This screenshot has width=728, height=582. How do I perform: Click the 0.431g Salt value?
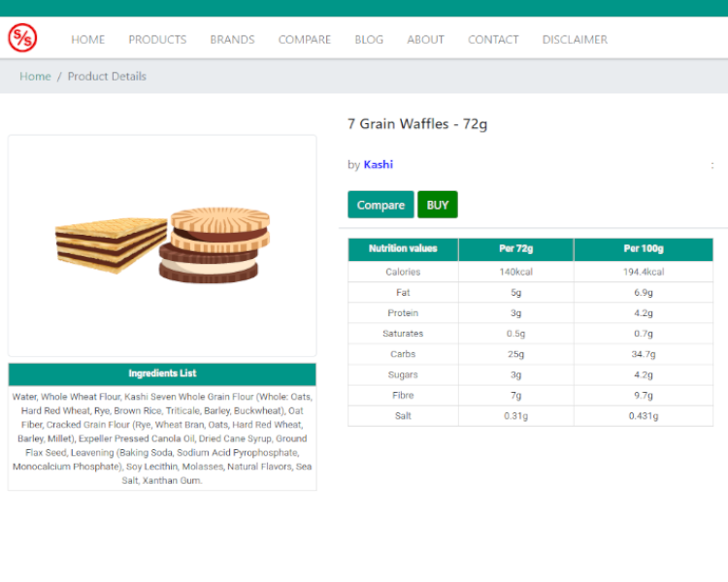(x=644, y=416)
